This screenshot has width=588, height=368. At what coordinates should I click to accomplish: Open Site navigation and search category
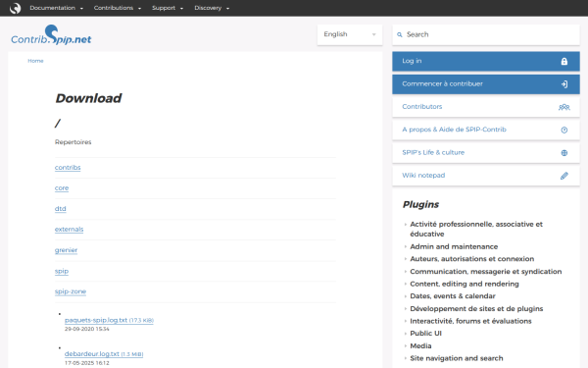click(x=457, y=358)
